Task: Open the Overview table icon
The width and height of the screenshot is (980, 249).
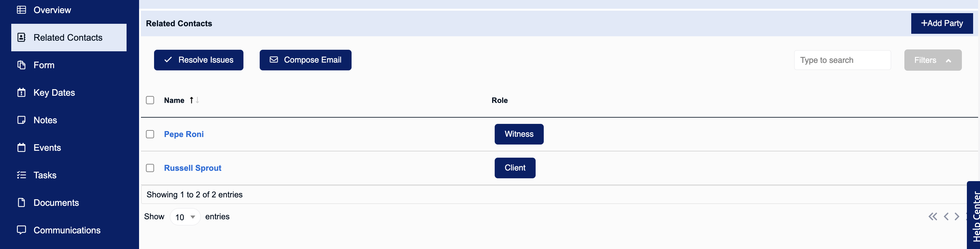Action: (21, 10)
